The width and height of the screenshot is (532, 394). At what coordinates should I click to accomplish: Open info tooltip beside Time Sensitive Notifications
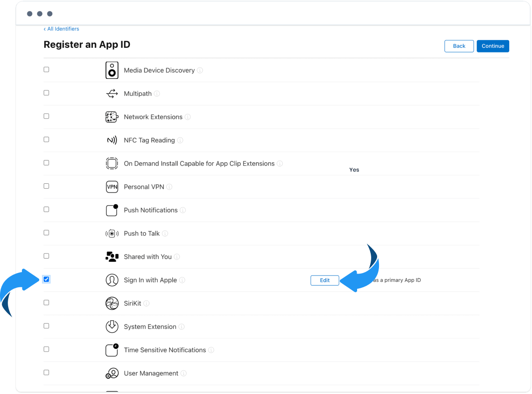click(x=211, y=350)
